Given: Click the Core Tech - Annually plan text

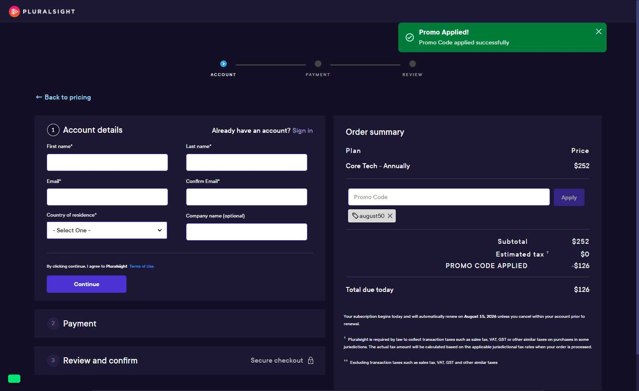Looking at the screenshot, I should pyautogui.click(x=378, y=166).
